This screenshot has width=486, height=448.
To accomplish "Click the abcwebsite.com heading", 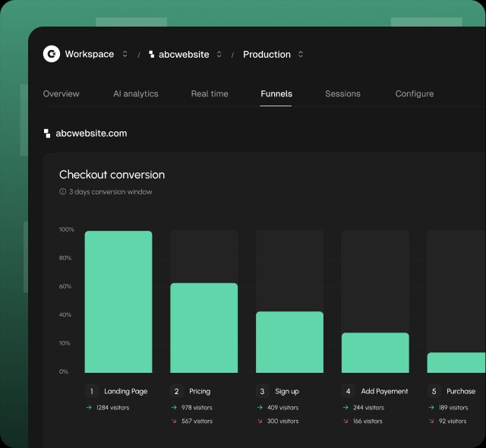I will click(91, 133).
